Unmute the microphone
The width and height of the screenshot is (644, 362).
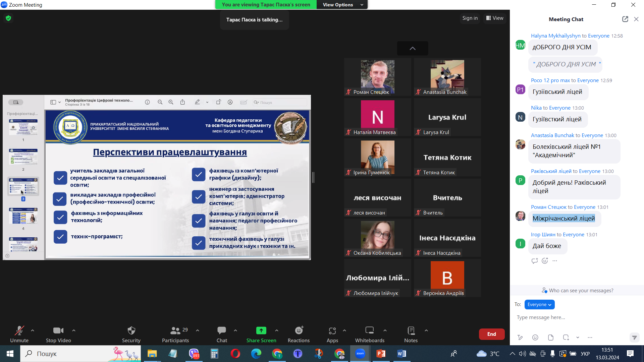(x=19, y=334)
